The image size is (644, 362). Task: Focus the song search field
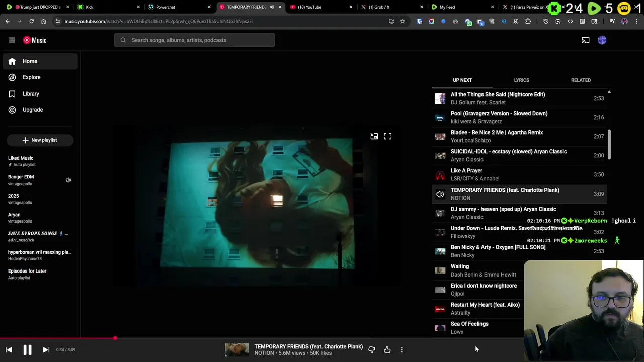(x=195, y=40)
